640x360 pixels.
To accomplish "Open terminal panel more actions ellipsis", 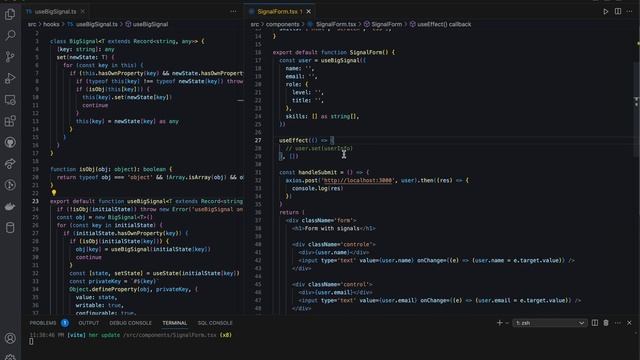I will pyautogui.click(x=618, y=323).
